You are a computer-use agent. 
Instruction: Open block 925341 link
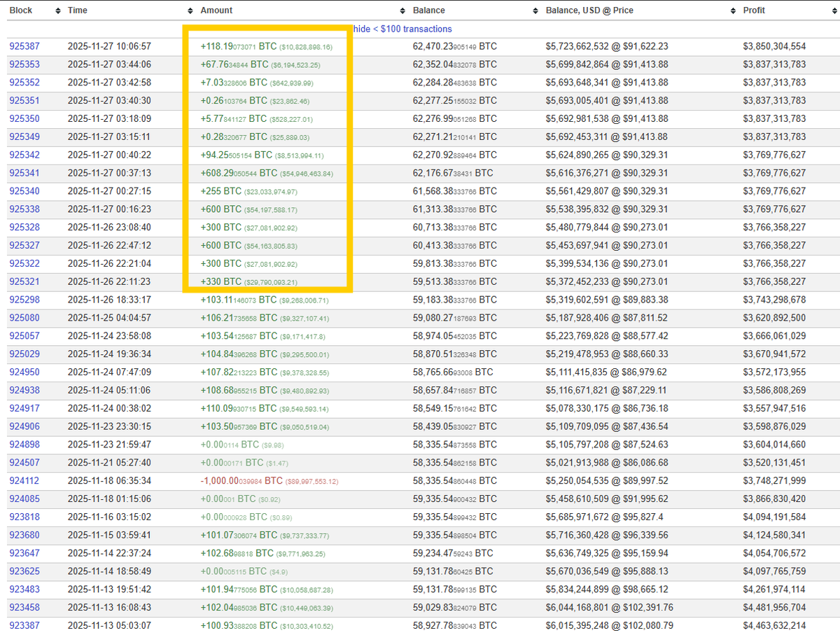point(24,173)
